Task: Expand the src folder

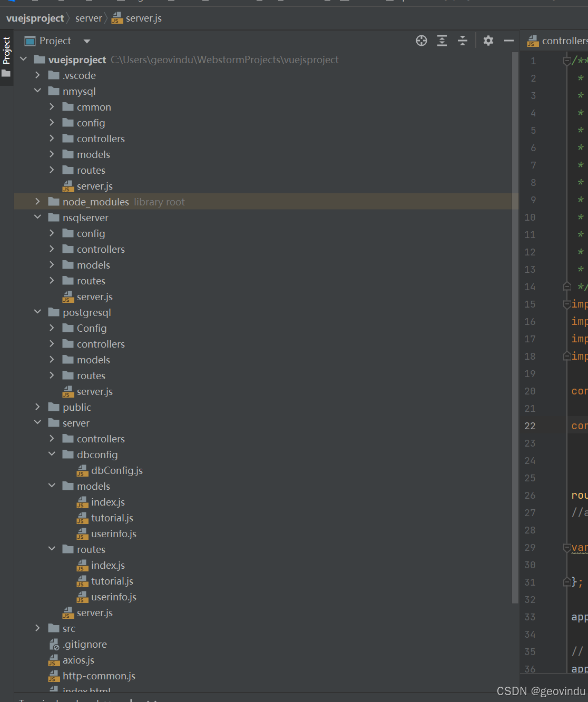Action: tap(37, 628)
